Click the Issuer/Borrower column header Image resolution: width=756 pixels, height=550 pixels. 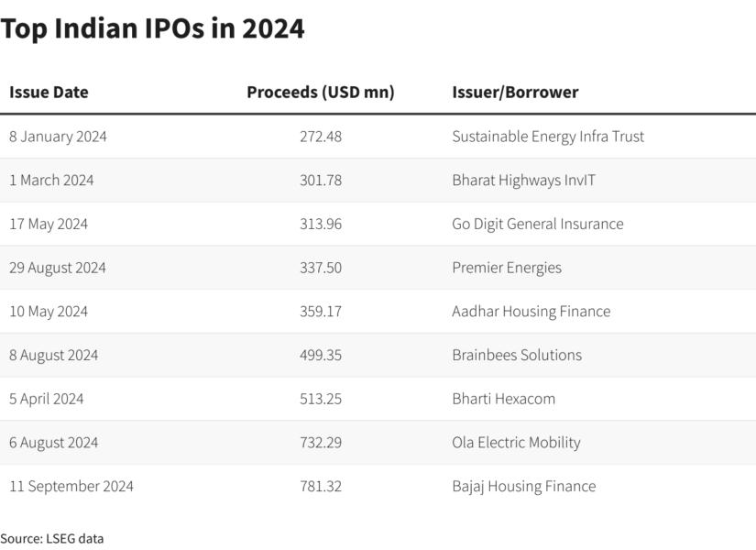(515, 93)
